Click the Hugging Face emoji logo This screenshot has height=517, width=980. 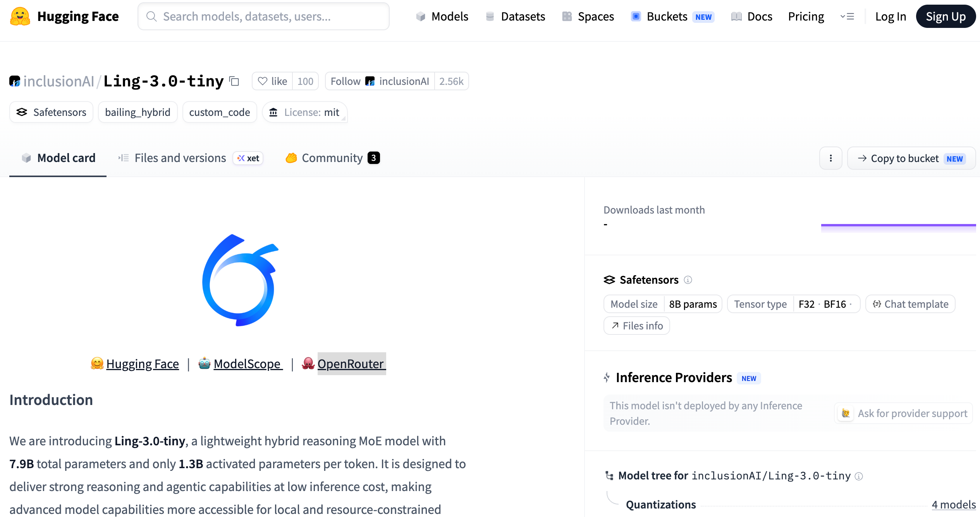click(20, 16)
